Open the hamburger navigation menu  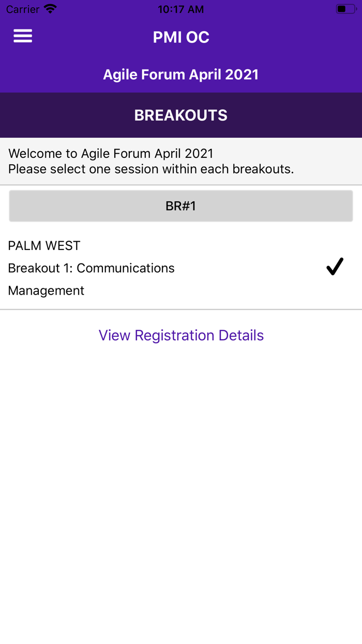pos(23,36)
